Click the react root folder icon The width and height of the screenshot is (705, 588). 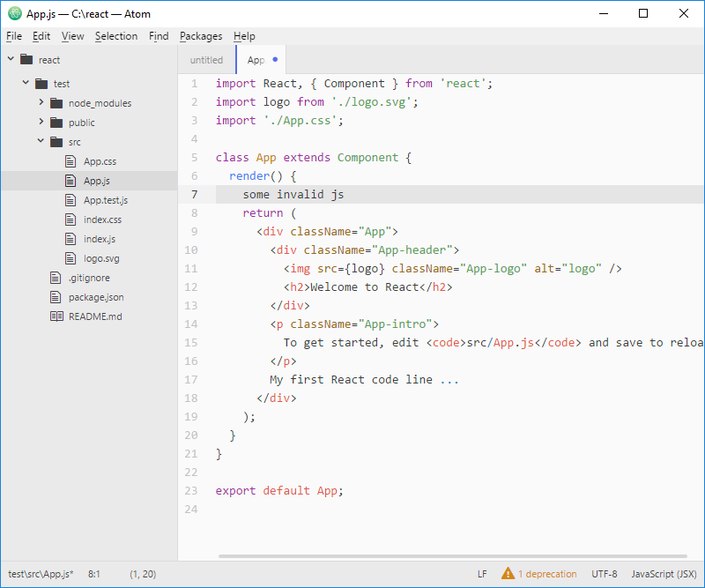point(26,60)
